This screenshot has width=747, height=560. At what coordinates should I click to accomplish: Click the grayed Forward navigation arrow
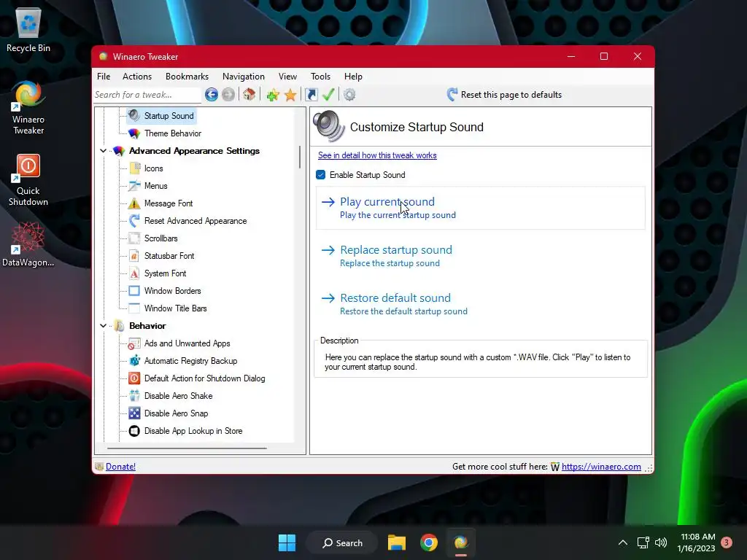228,95
